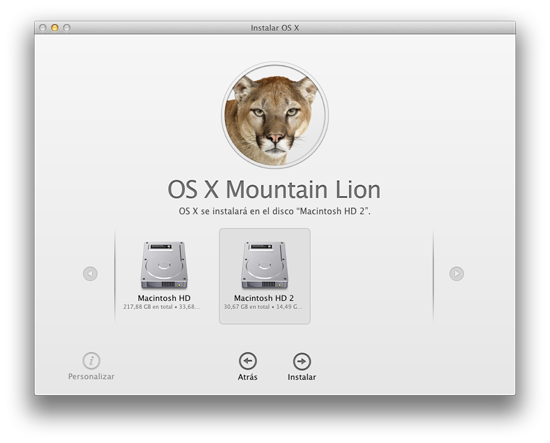This screenshot has height=443, width=550.
Task: Click the 217,88 GB en total text
Action: coord(148,307)
